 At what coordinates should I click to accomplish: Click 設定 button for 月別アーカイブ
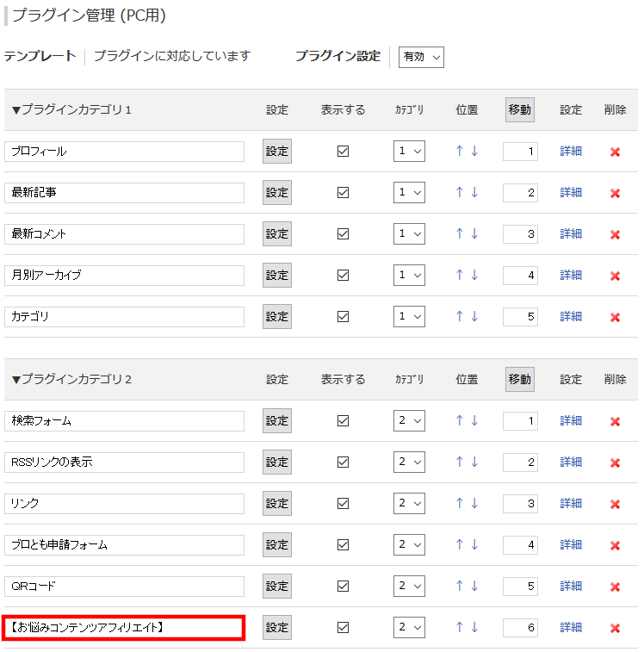pos(277,276)
